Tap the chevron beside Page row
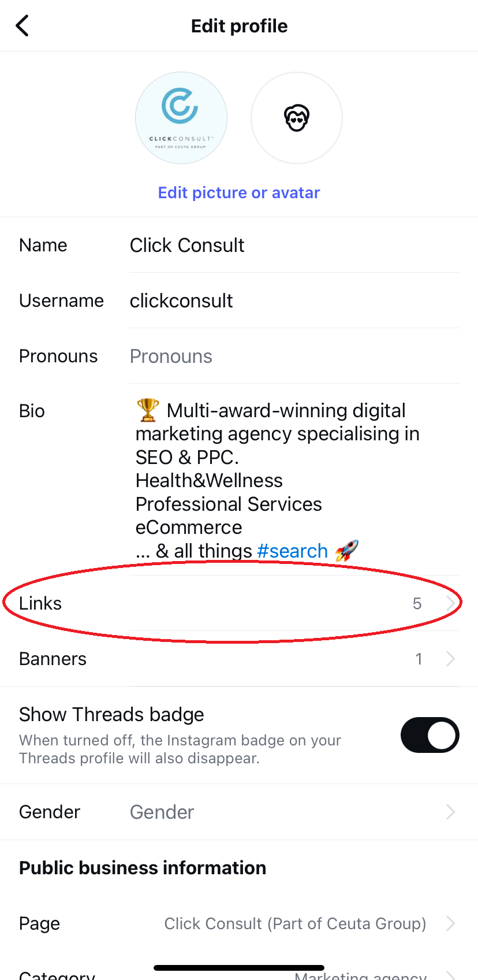 451,923
